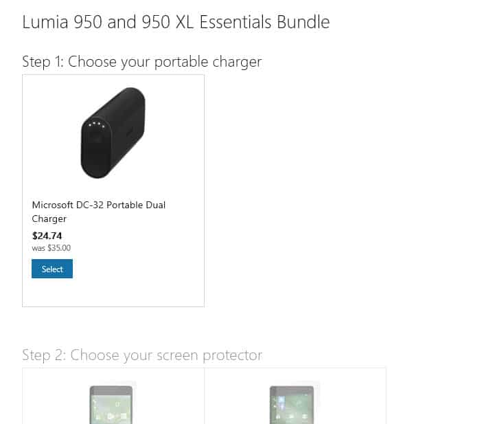
Task: Click 'Step 1: Choose your portable charger' heading
Action: point(142,62)
